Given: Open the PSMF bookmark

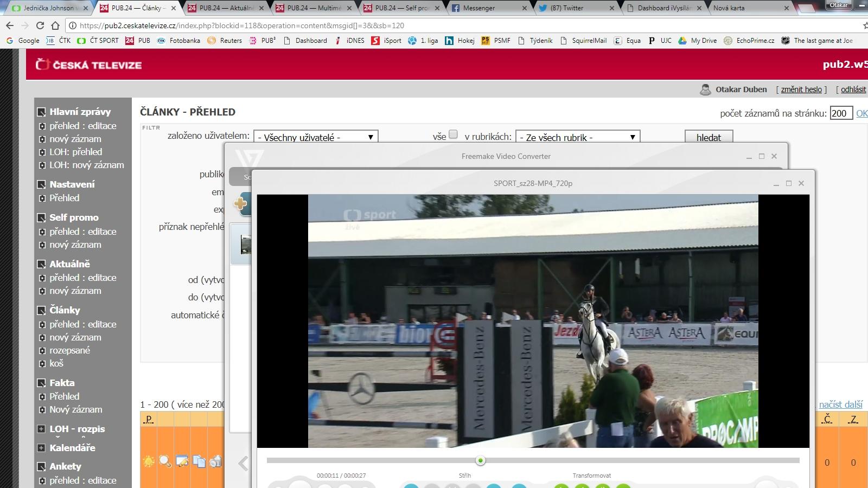Looking at the screenshot, I should click(x=496, y=41).
